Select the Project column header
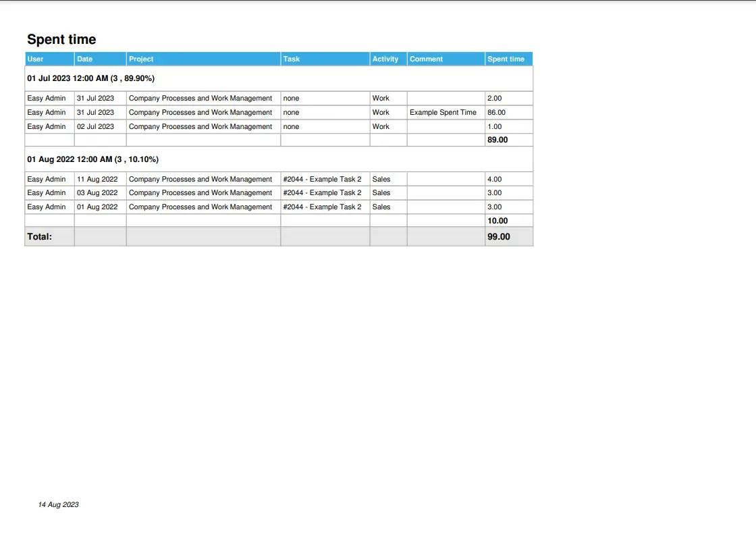This screenshot has width=756, height=534. coord(141,59)
